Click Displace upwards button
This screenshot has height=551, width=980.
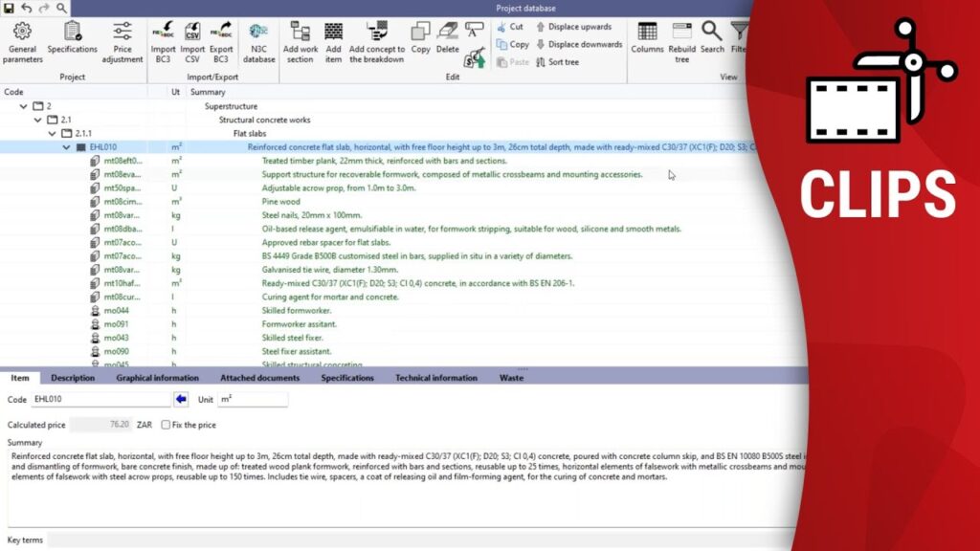coord(573,28)
